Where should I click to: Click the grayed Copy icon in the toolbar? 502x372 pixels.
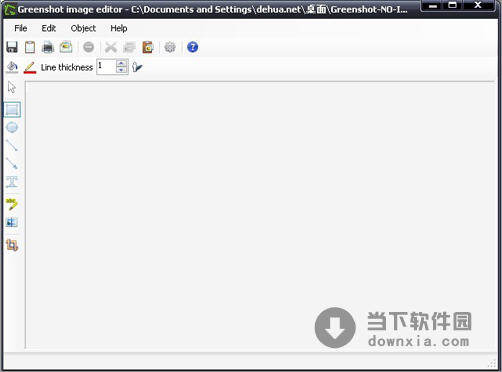(x=129, y=47)
